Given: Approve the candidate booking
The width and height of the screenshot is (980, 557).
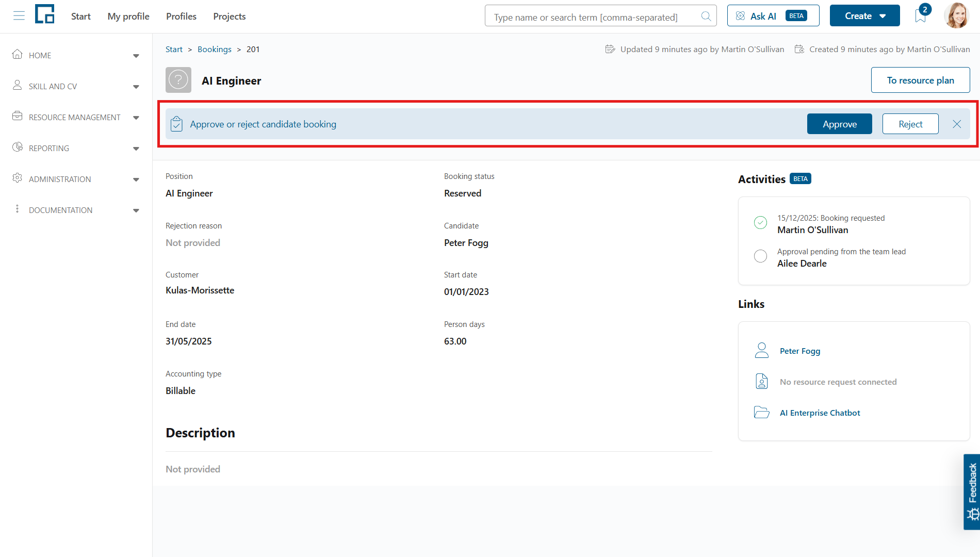Looking at the screenshot, I should (x=840, y=124).
